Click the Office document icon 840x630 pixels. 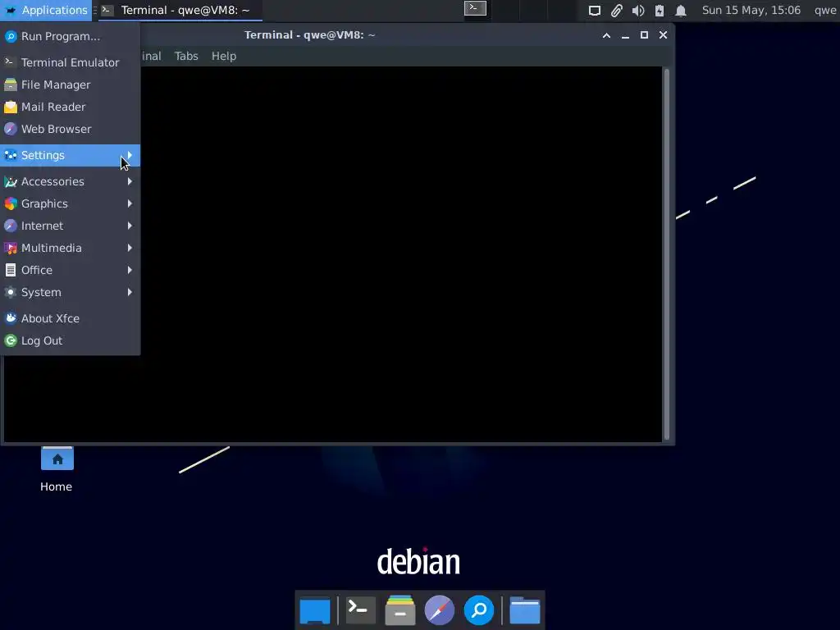pos(11,270)
